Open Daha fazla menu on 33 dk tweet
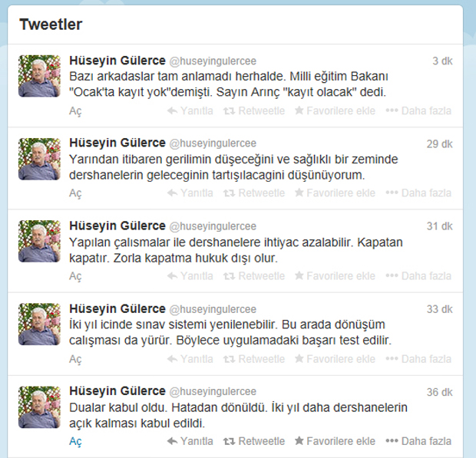The width and height of the screenshot is (476, 458). point(418,359)
